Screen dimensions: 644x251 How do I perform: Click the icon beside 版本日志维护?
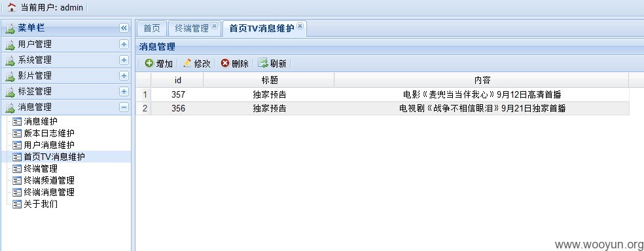tap(17, 133)
